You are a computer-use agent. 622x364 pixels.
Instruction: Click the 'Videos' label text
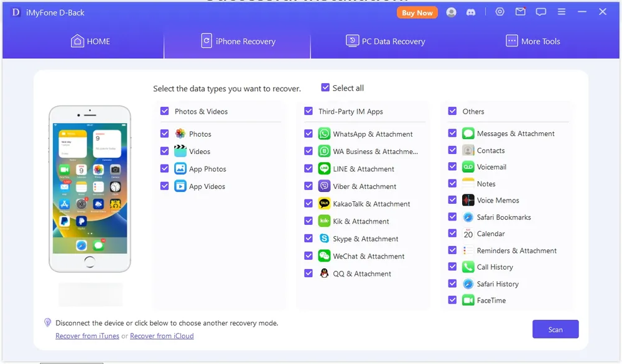tap(200, 152)
